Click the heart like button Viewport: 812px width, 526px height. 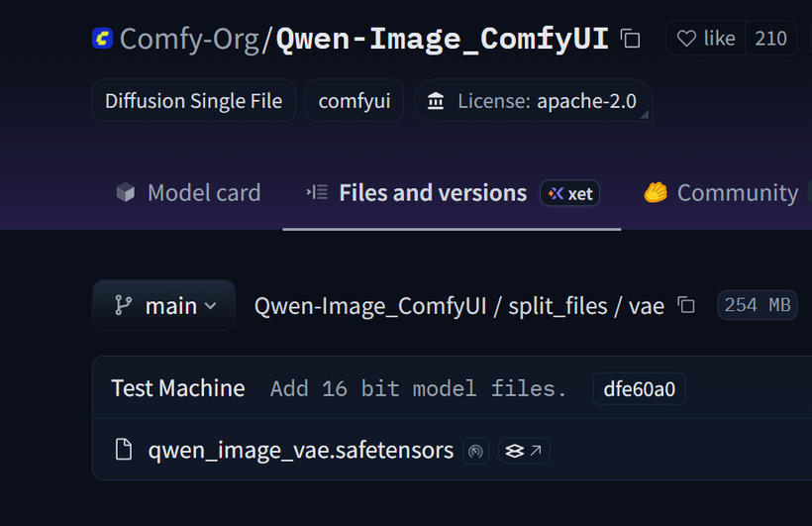click(x=705, y=39)
